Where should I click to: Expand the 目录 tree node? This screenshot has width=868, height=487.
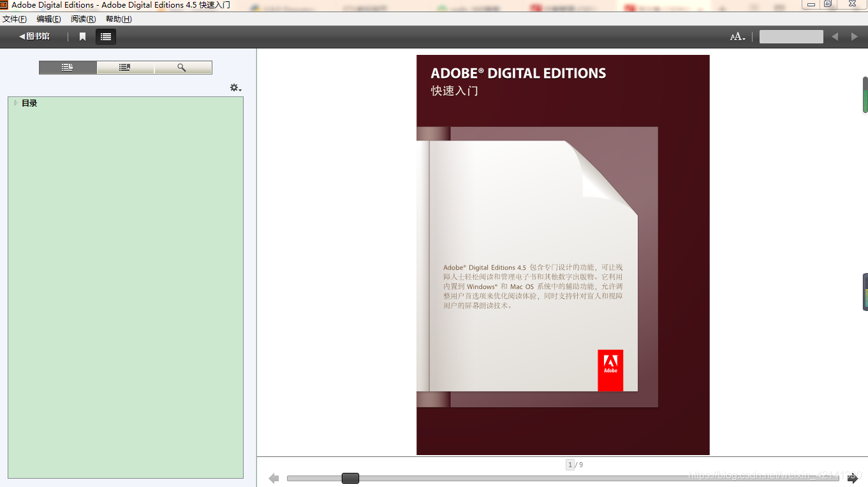[16, 103]
